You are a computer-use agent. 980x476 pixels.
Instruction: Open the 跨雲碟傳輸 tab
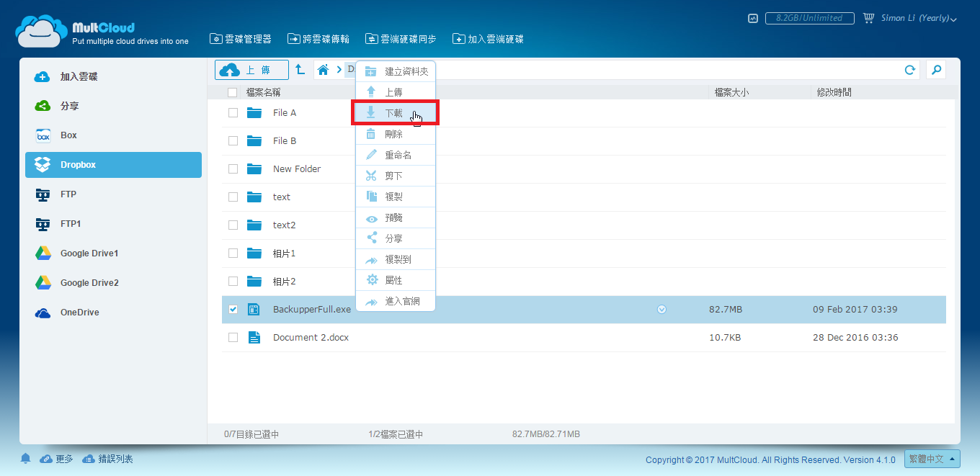pyautogui.click(x=318, y=39)
